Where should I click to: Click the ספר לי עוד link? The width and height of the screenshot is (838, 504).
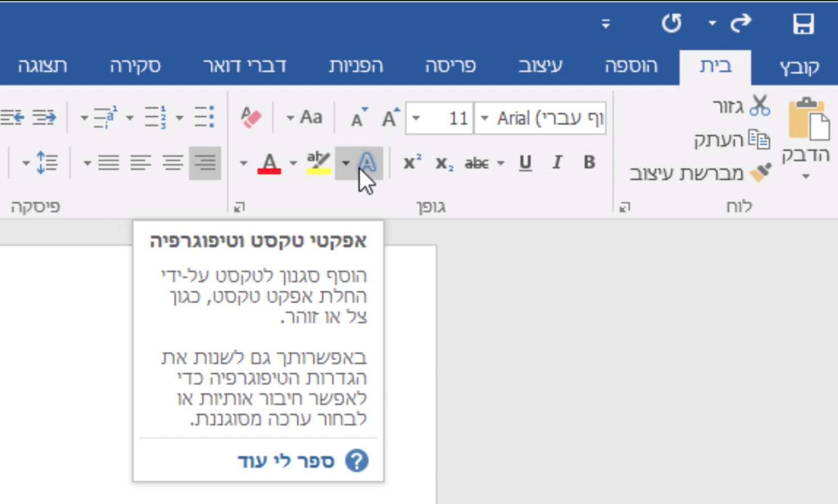tap(286, 461)
